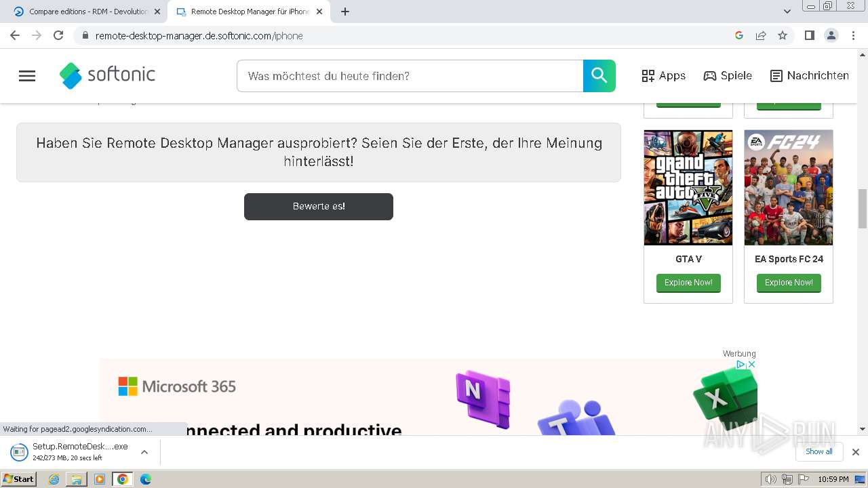
Task: Close the Microsoft 365 ad
Action: (751, 365)
